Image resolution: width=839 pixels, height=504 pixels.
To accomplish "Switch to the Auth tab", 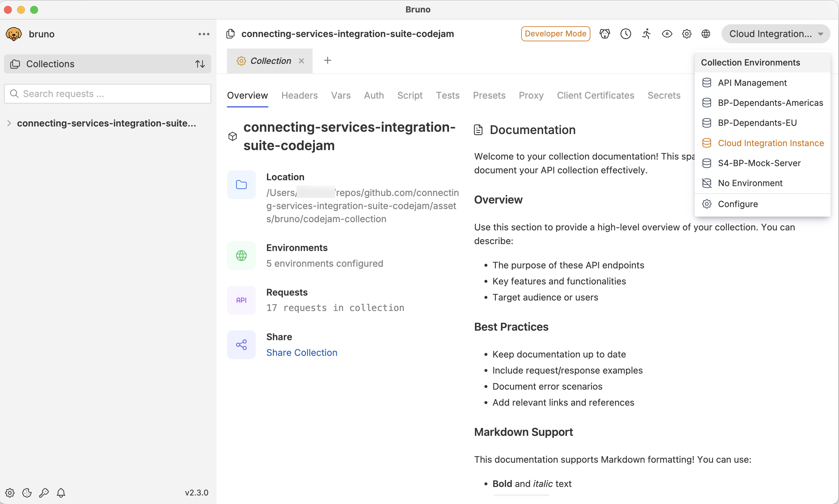I will tap(374, 95).
